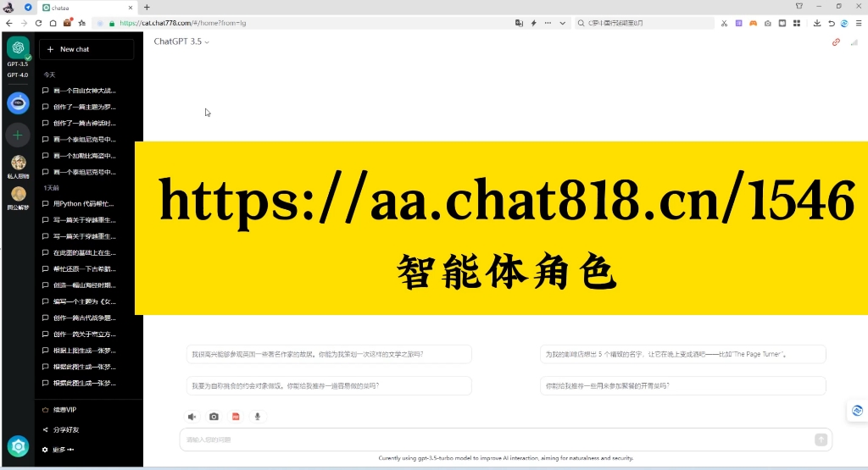
Task: Click the camera image upload icon
Action: (x=214, y=417)
